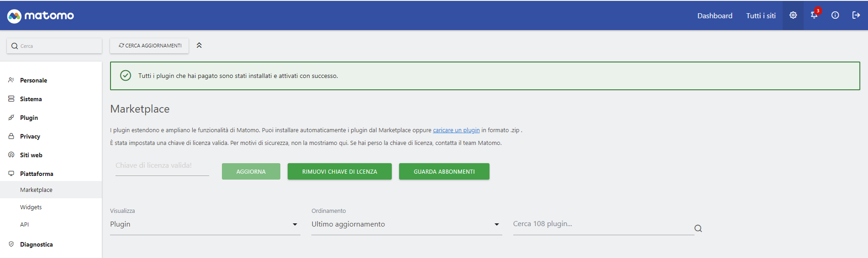The width and height of the screenshot is (868, 258).
Task: Focus the sidebar Cerca search field
Action: pyautogui.click(x=54, y=46)
